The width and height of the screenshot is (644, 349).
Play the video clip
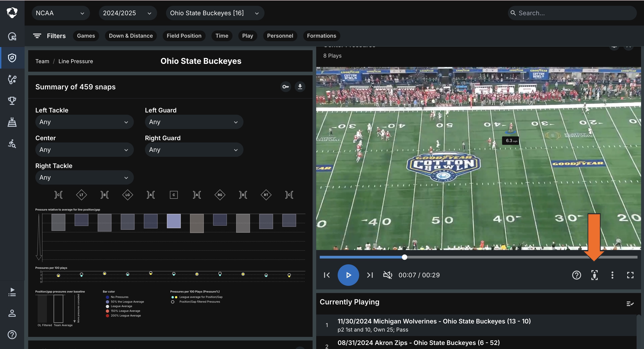point(348,275)
